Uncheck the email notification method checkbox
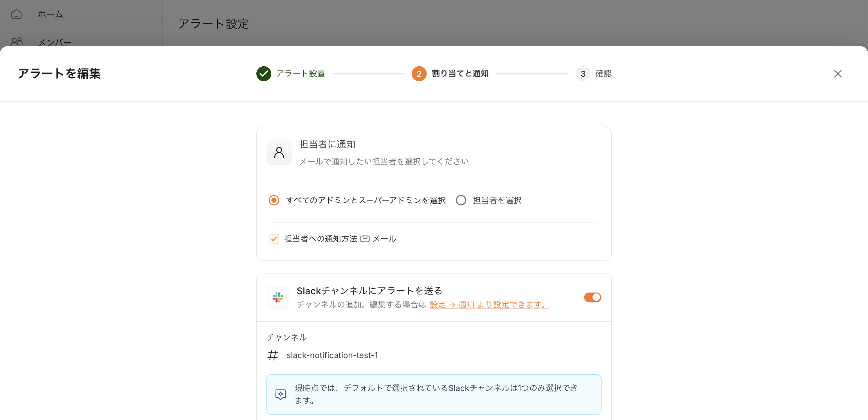 (274, 239)
